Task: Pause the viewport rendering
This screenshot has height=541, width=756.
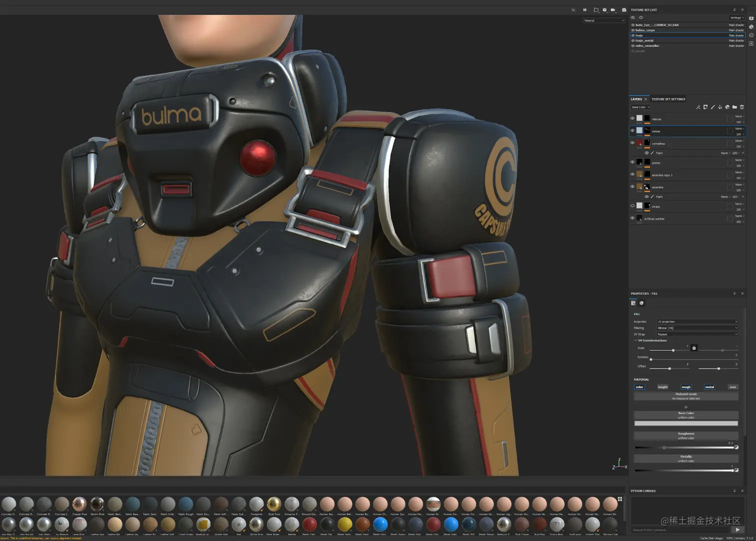Action: click(584, 10)
